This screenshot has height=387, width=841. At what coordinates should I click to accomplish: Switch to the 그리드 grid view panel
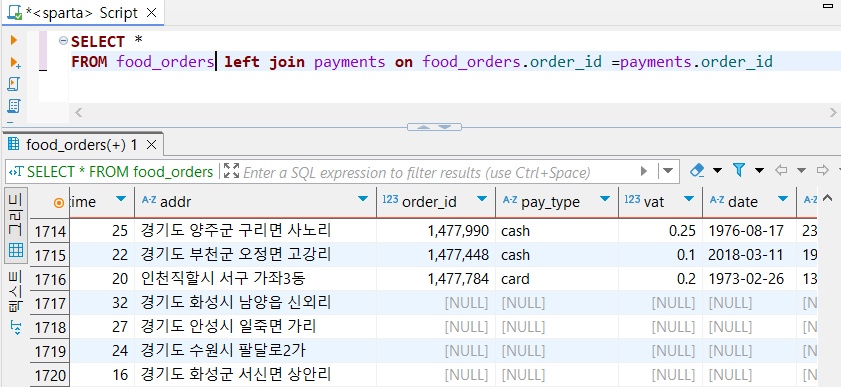point(16,226)
